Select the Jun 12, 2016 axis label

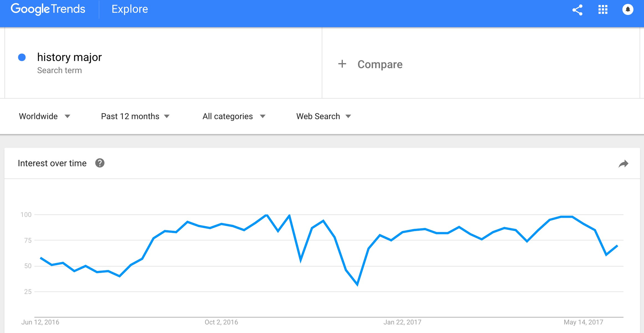(x=40, y=322)
